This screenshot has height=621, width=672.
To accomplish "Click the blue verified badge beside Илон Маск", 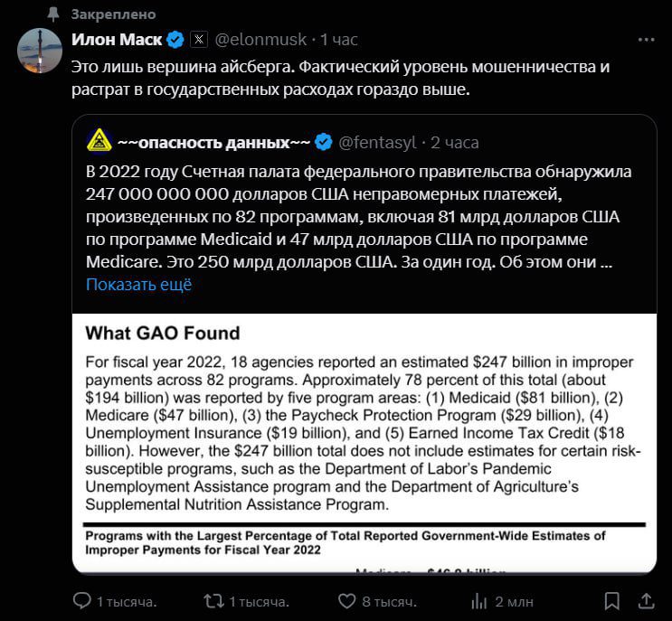I will [x=175, y=40].
